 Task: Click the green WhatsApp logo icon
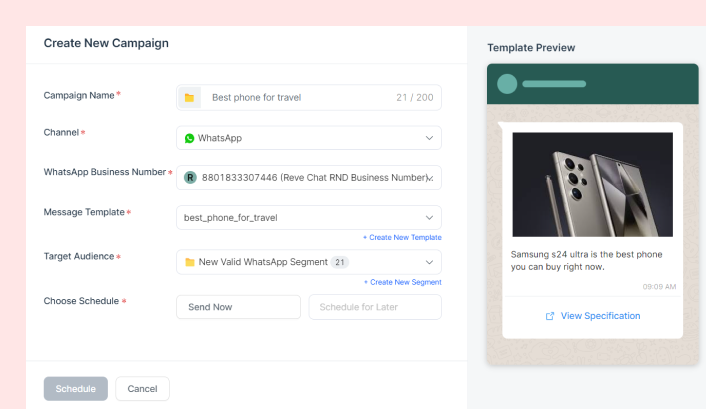(x=190, y=138)
